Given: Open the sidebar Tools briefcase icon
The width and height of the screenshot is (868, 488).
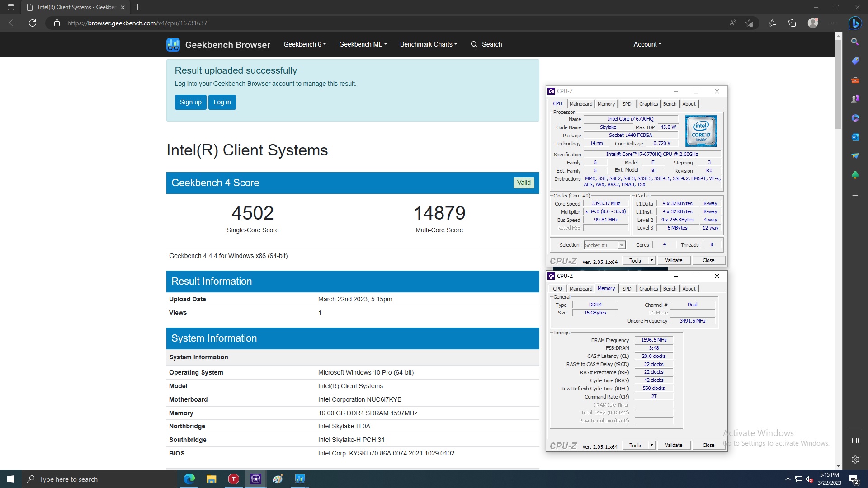Looking at the screenshot, I should pos(855,80).
